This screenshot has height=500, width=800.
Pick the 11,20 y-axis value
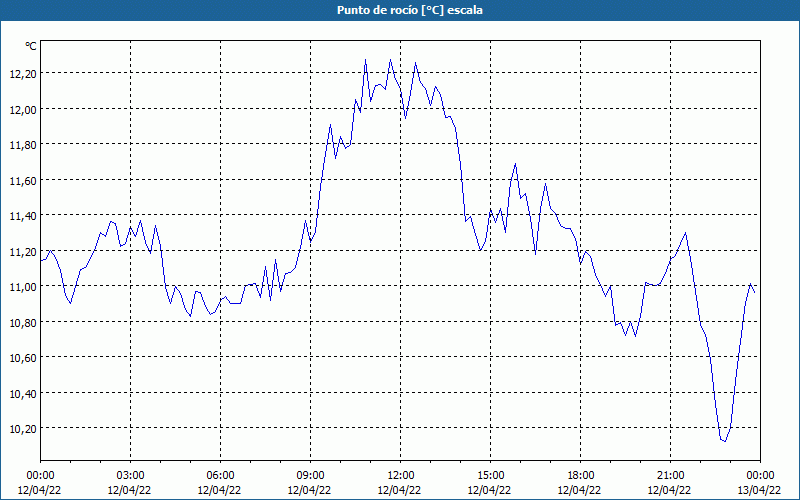click(x=23, y=252)
